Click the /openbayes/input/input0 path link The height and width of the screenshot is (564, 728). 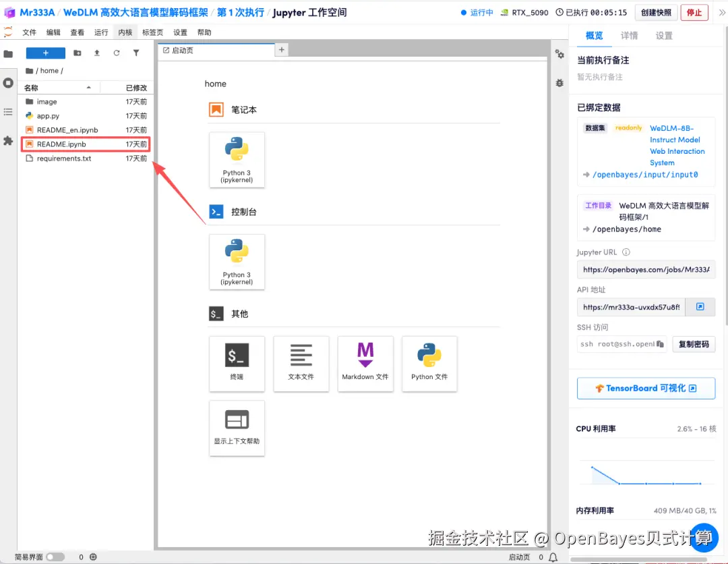[x=645, y=175]
